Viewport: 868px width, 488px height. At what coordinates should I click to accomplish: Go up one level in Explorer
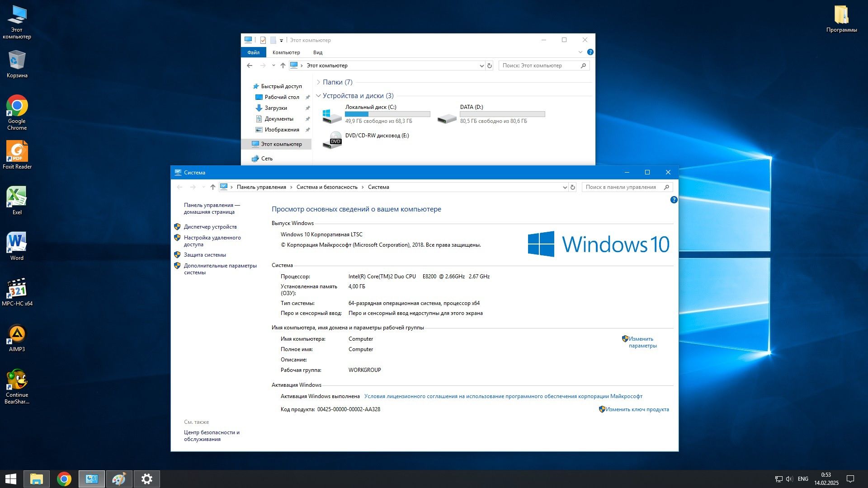[283, 66]
